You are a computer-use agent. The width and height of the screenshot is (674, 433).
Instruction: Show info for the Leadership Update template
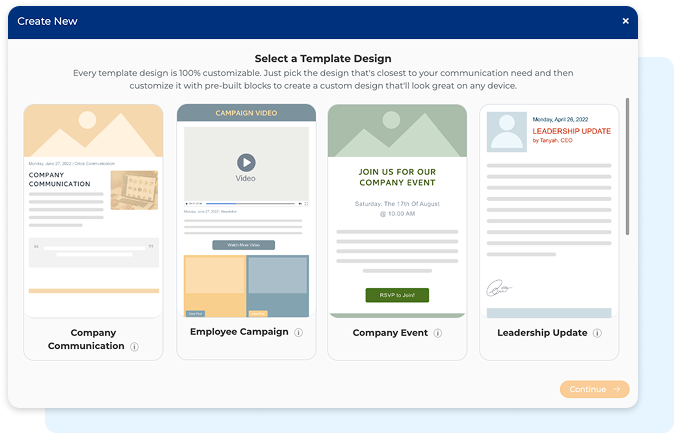[x=597, y=333]
